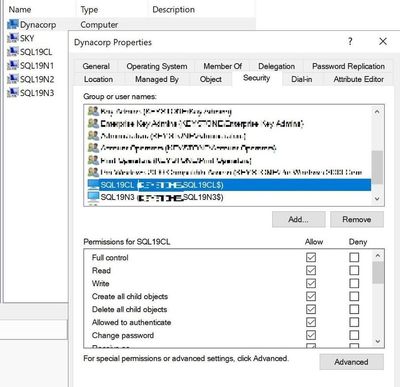Click the SQL19N3$ computer account icon in the group list
The image size is (400, 387).
pos(93,197)
